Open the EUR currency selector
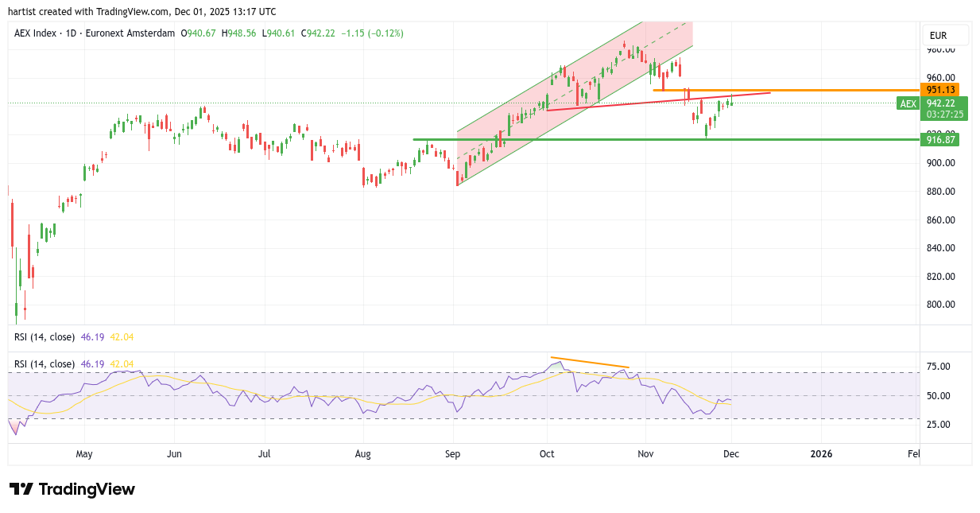 click(x=944, y=36)
